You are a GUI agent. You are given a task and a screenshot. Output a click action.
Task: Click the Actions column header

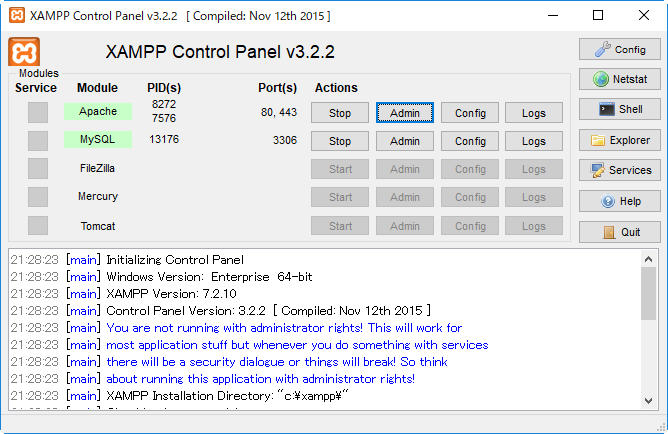(336, 88)
